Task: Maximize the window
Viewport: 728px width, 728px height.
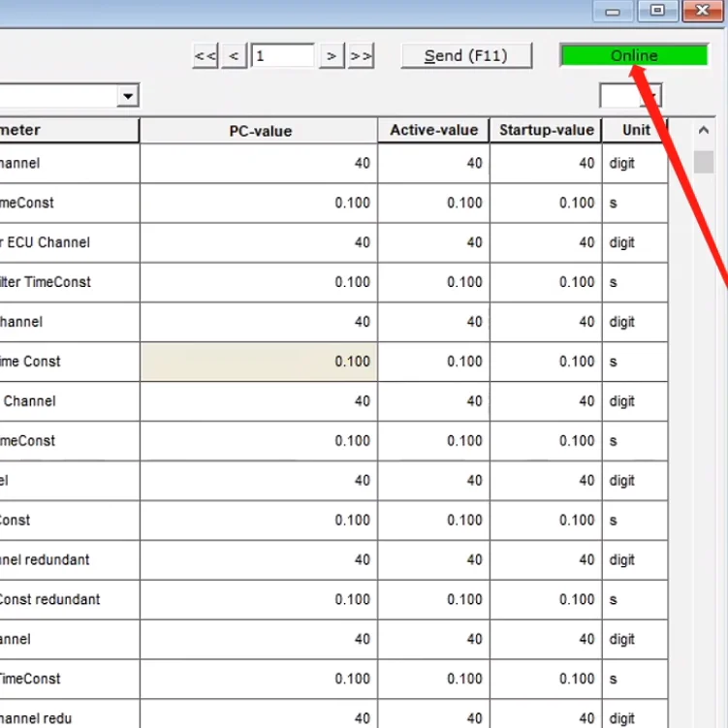Action: point(657,11)
